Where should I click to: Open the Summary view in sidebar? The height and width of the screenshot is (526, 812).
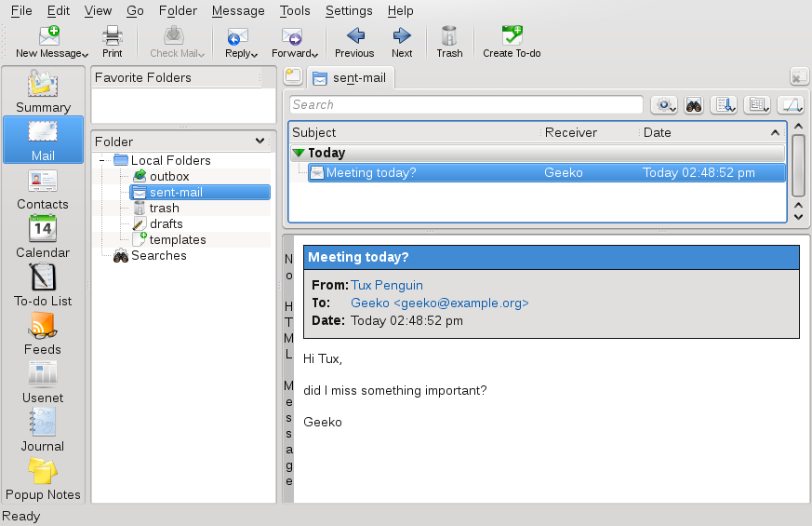tap(43, 92)
